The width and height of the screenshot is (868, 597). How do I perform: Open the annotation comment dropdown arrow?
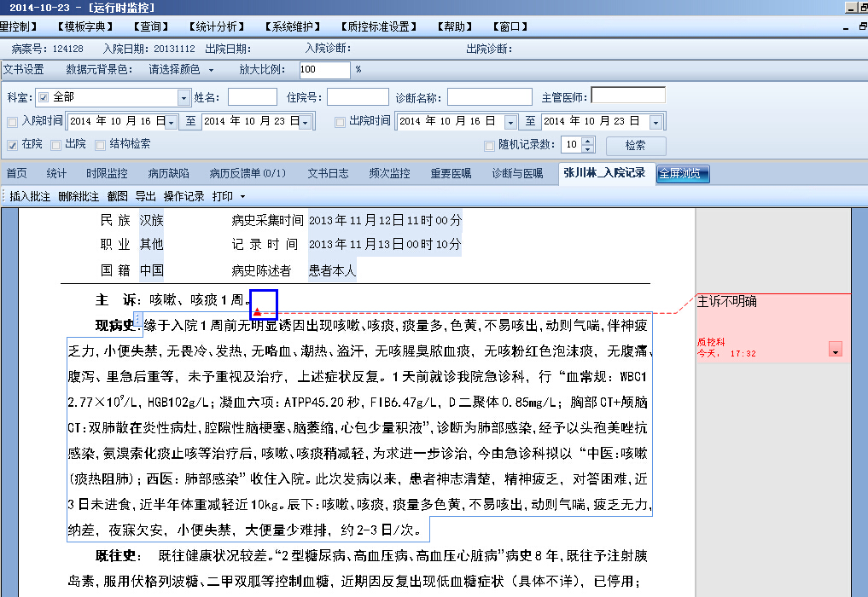pyautogui.click(x=836, y=349)
